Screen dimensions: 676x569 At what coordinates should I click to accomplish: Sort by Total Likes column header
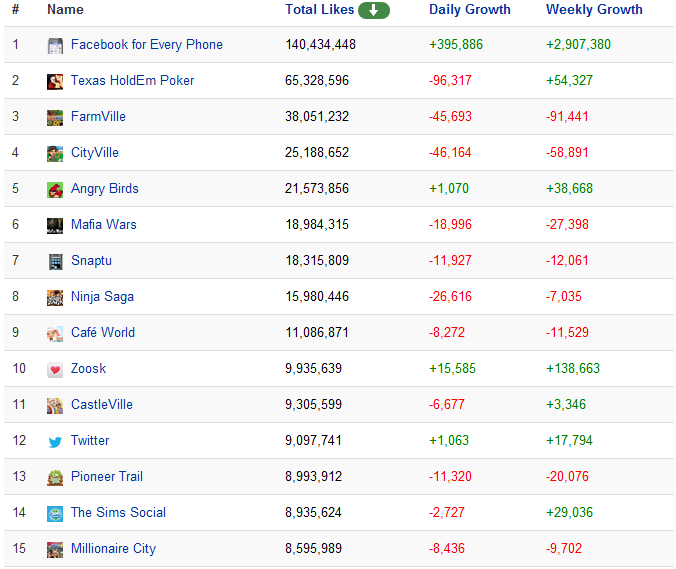coord(319,9)
